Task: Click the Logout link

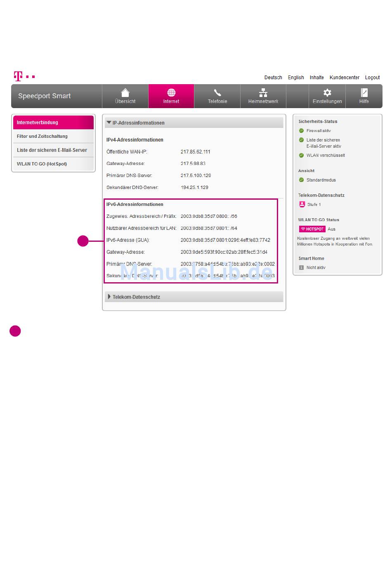Action: [372, 78]
